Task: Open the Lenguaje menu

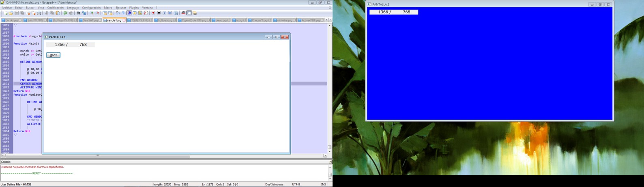Action: click(x=73, y=8)
